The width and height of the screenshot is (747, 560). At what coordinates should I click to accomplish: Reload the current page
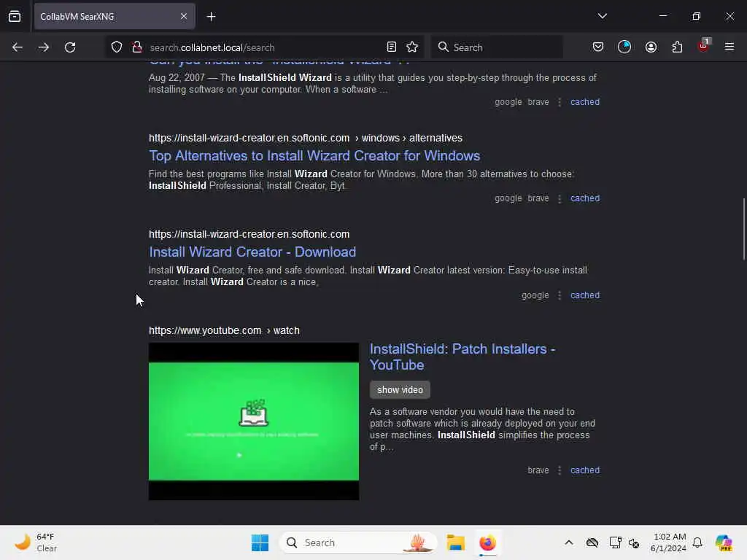pyautogui.click(x=70, y=47)
